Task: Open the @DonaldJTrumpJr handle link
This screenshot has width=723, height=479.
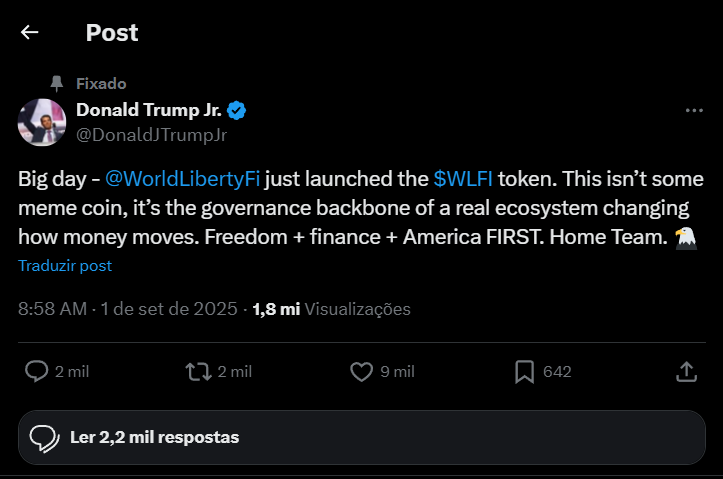Action: (151, 134)
